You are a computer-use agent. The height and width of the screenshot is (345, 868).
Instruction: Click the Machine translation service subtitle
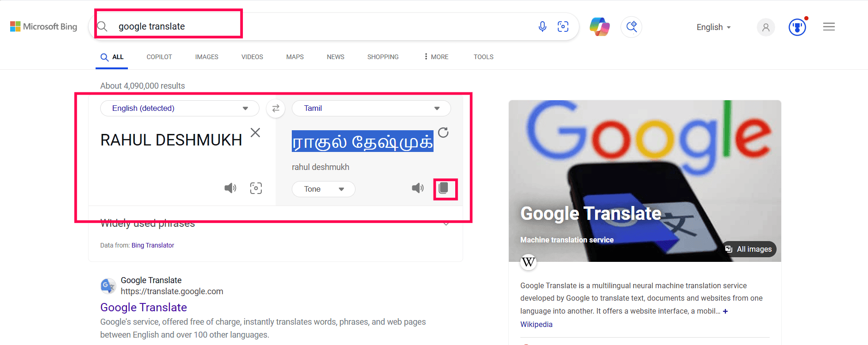click(567, 240)
